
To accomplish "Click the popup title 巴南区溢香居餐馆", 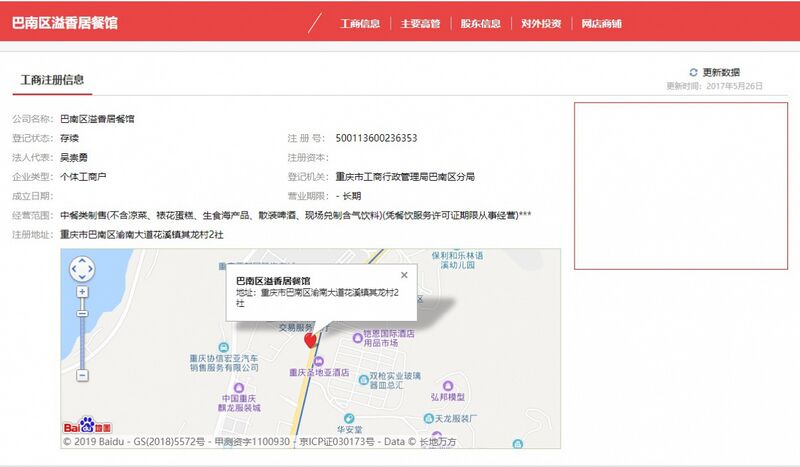I will pos(273,281).
